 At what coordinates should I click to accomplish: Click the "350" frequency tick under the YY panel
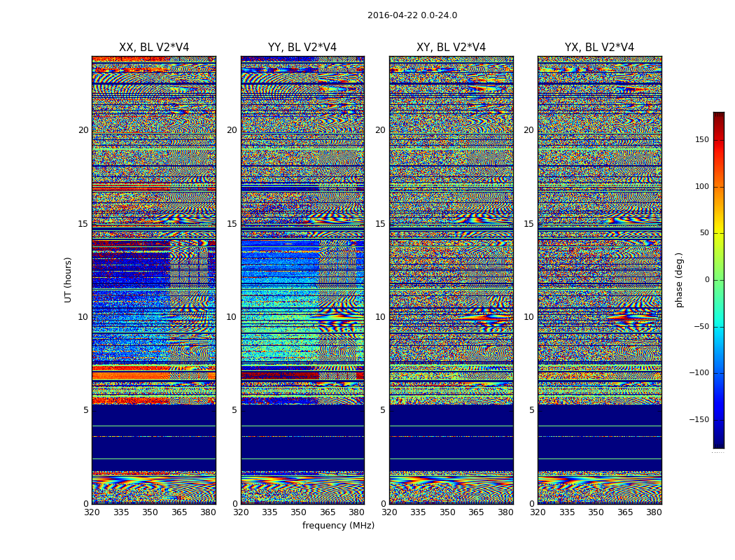click(299, 512)
